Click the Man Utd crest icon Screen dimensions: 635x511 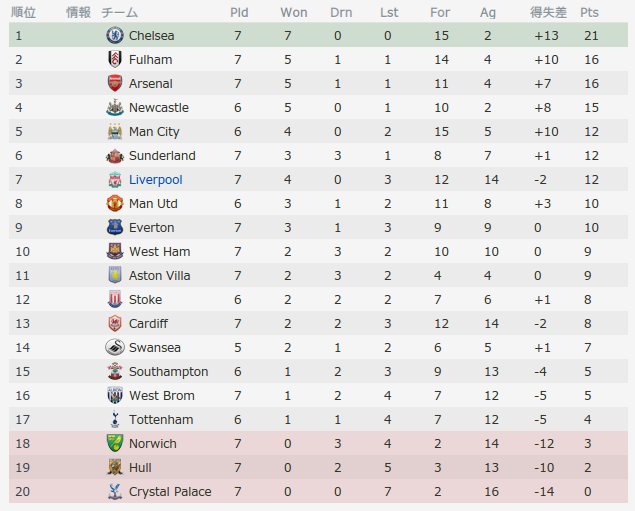(115, 203)
